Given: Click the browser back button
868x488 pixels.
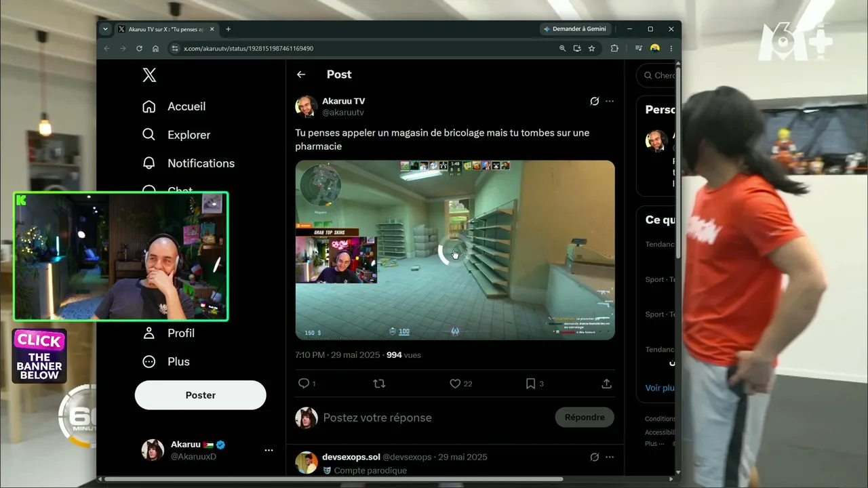Looking at the screenshot, I should pyautogui.click(x=106, y=49).
